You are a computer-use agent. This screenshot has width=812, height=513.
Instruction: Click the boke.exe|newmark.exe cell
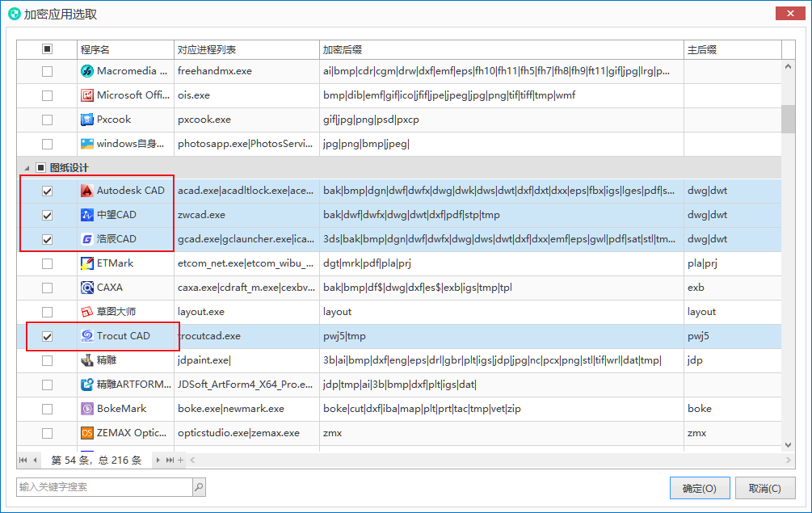coord(246,409)
